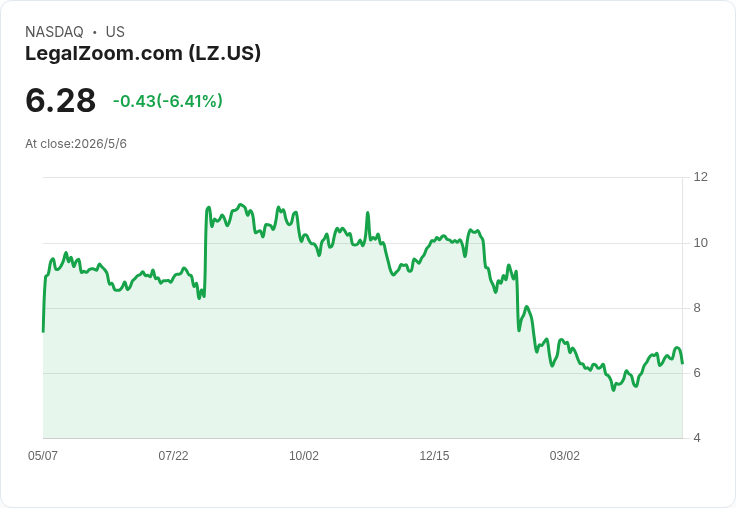Image resolution: width=736 pixels, height=508 pixels.
Task: Click the NASDAQ exchange label
Action: coord(54,32)
